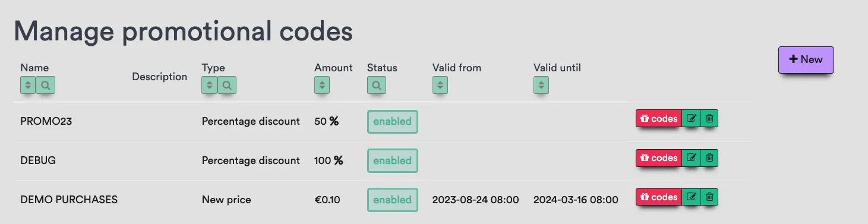The image size is (868, 224).
Task: Toggle the enabled status of PROMO23
Action: click(392, 121)
